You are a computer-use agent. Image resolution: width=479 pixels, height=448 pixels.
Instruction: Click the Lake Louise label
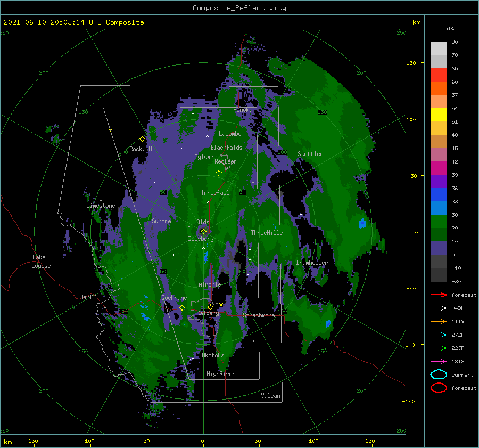tap(41, 262)
